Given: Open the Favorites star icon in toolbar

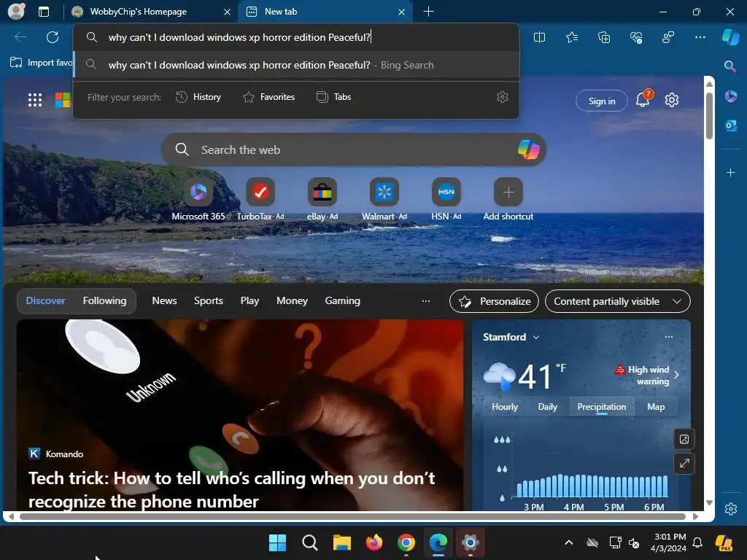Looking at the screenshot, I should tap(572, 37).
